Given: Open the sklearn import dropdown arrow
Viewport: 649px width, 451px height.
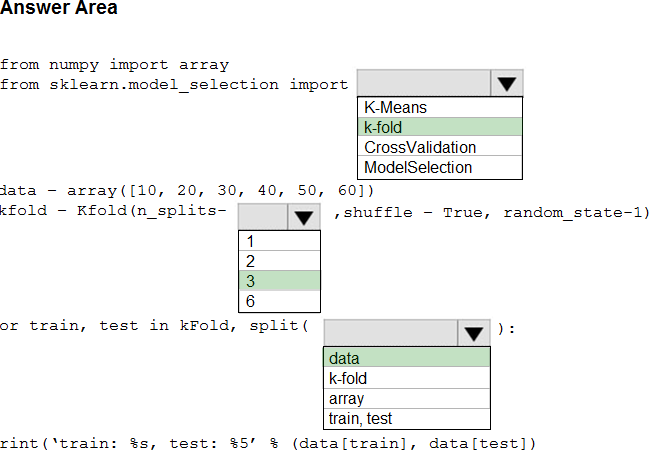Looking at the screenshot, I should point(507,83).
